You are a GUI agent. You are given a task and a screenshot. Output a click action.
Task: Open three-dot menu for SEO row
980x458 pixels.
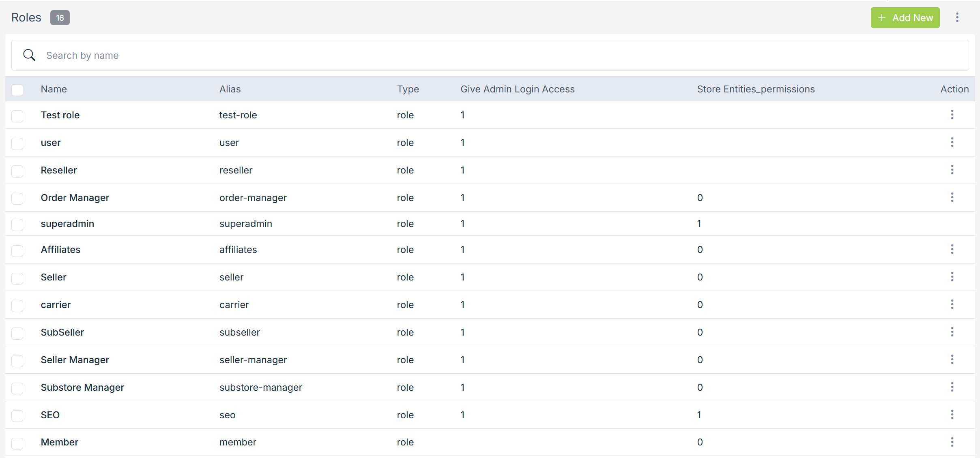[952, 415]
